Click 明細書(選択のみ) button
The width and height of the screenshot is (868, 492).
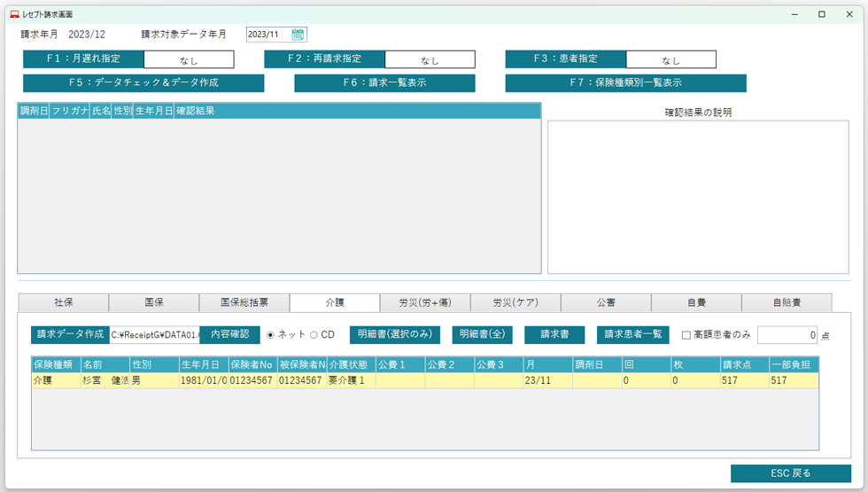click(394, 335)
